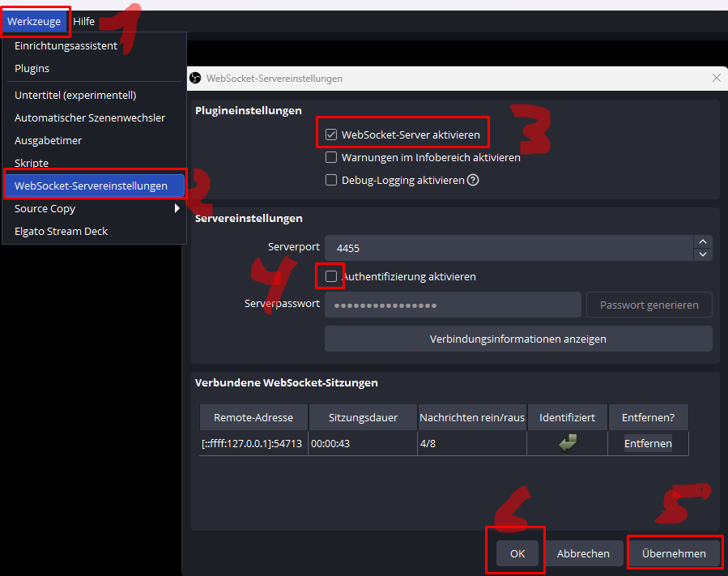The height and width of the screenshot is (576, 728).
Task: Open the Werkzeuge menu
Action: pos(34,21)
